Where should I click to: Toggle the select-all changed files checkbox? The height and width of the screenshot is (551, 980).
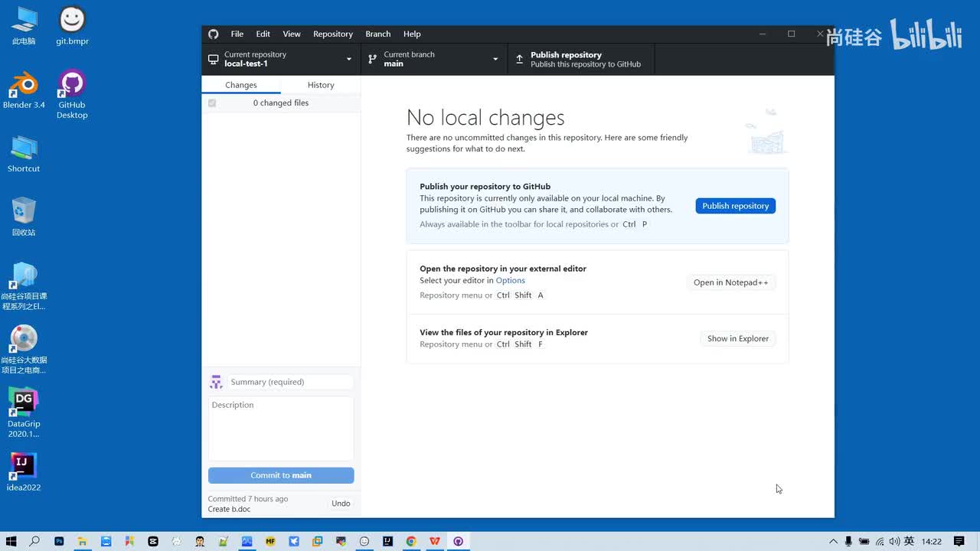(x=212, y=103)
